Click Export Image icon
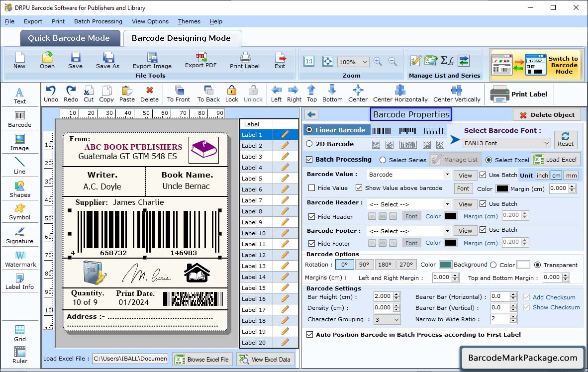The width and height of the screenshot is (588, 372). [152, 60]
